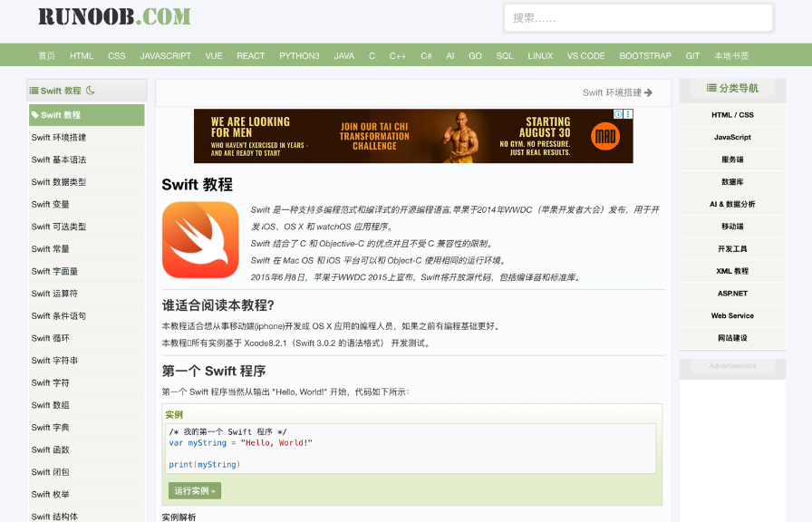The image size is (812, 522).
Task: Go to JAVASCRIPT in the top navigation
Action: 165,56
